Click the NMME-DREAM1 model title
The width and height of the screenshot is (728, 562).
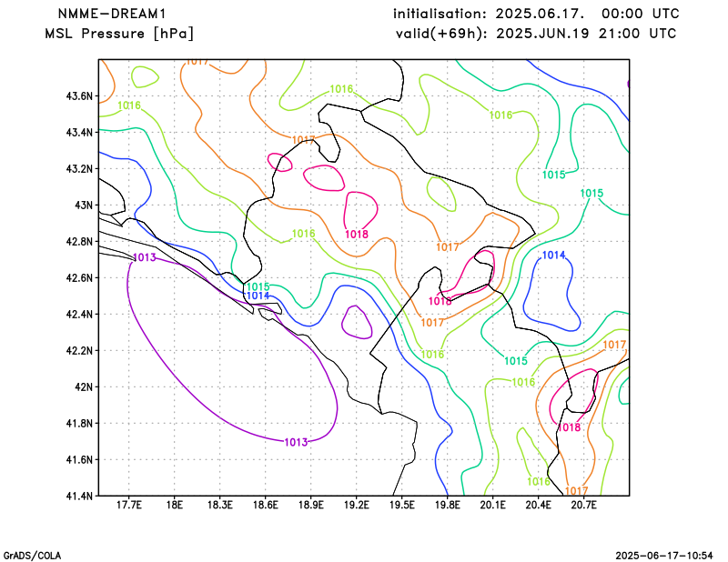(111, 14)
